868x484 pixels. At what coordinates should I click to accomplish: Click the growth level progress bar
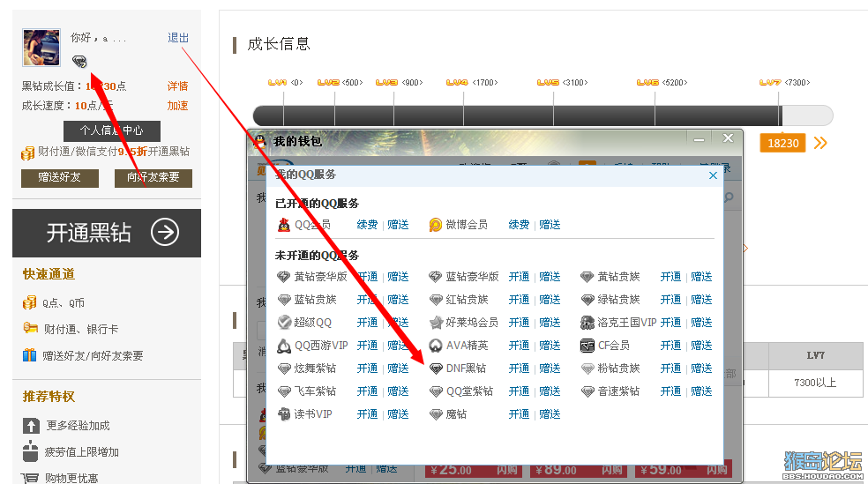[542, 115]
